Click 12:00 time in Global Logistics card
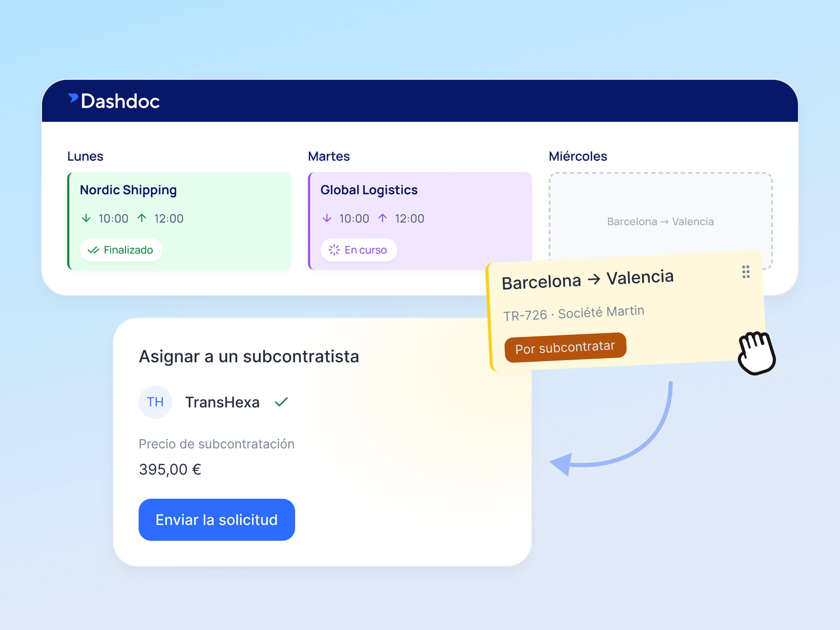This screenshot has height=630, width=840. tap(409, 218)
